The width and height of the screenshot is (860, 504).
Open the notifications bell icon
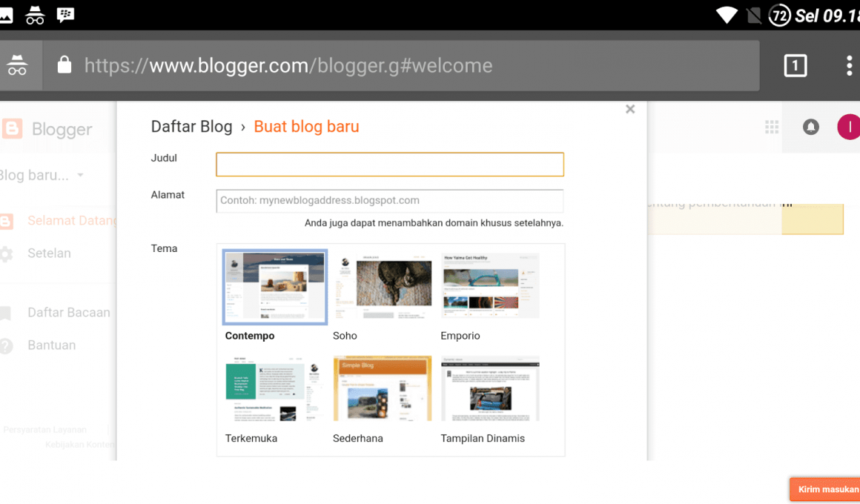point(810,127)
